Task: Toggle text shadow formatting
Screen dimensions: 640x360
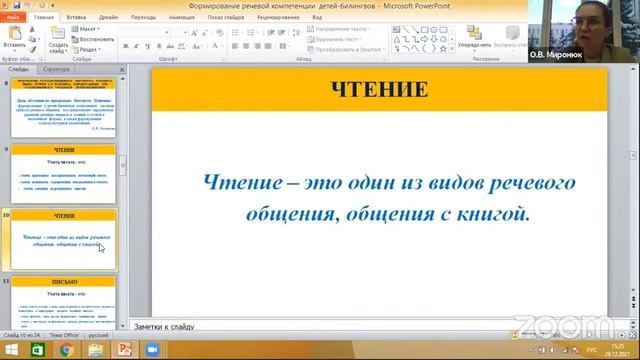Action: coord(159,46)
